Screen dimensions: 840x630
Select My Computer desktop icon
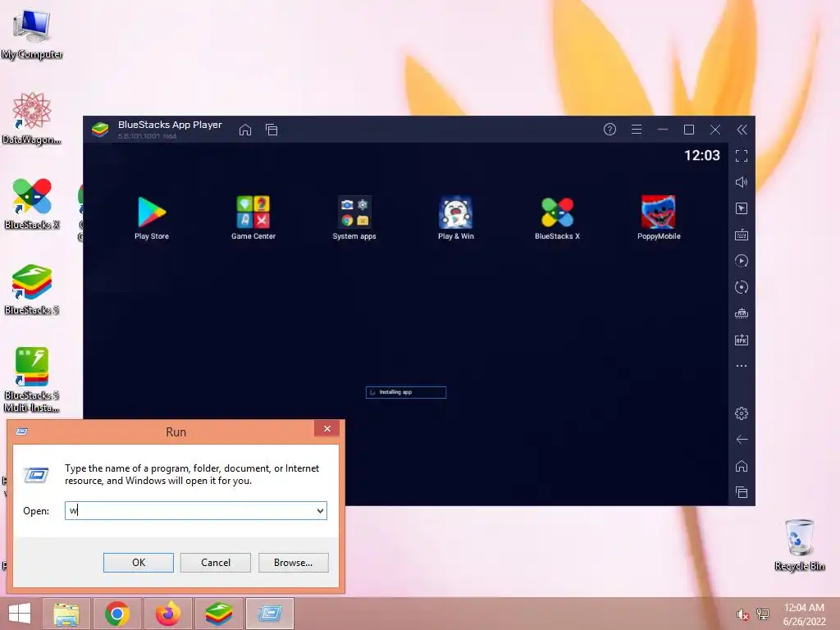tap(32, 34)
